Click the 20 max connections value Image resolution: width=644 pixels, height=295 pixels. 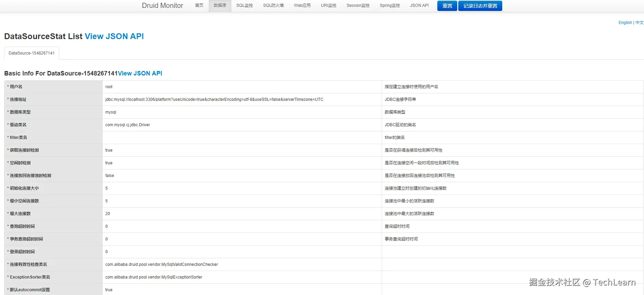click(107, 214)
